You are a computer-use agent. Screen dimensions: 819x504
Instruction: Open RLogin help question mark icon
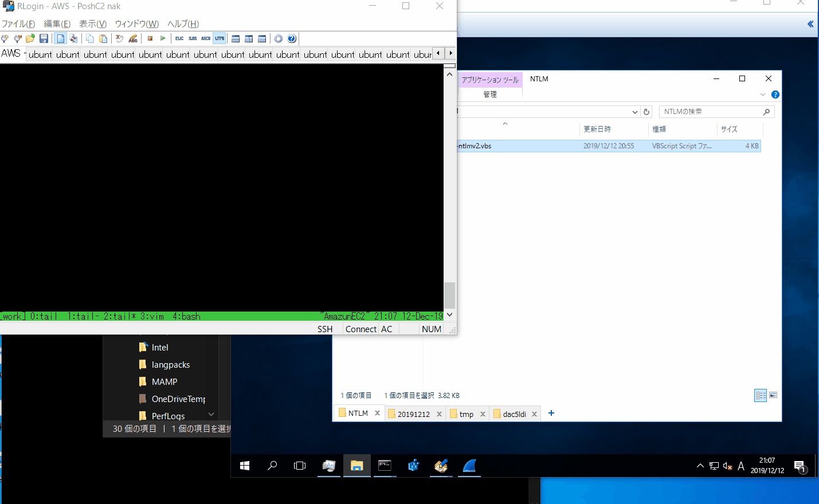coord(292,38)
